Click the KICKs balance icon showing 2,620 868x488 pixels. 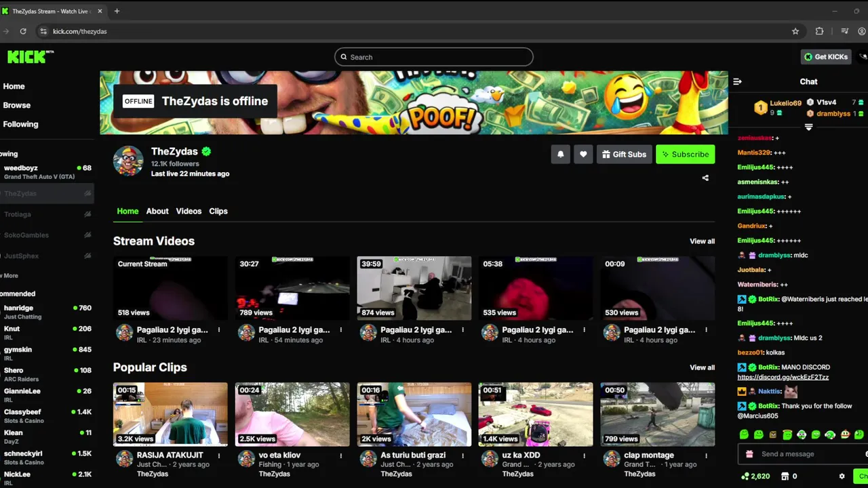pos(745,476)
